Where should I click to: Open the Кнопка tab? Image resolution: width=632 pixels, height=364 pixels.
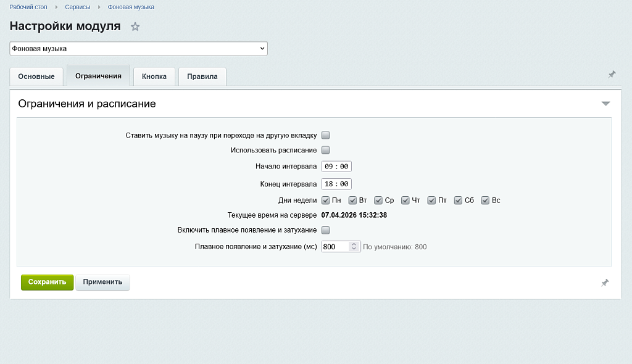point(154,77)
